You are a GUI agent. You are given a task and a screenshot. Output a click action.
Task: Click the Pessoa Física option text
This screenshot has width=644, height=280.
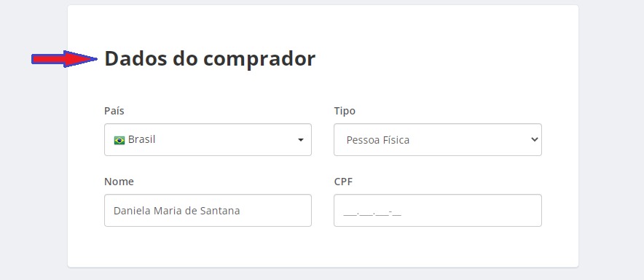378,140
